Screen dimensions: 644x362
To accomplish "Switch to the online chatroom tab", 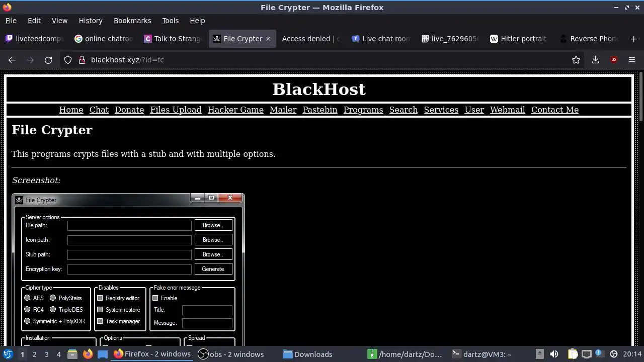I will (104, 39).
